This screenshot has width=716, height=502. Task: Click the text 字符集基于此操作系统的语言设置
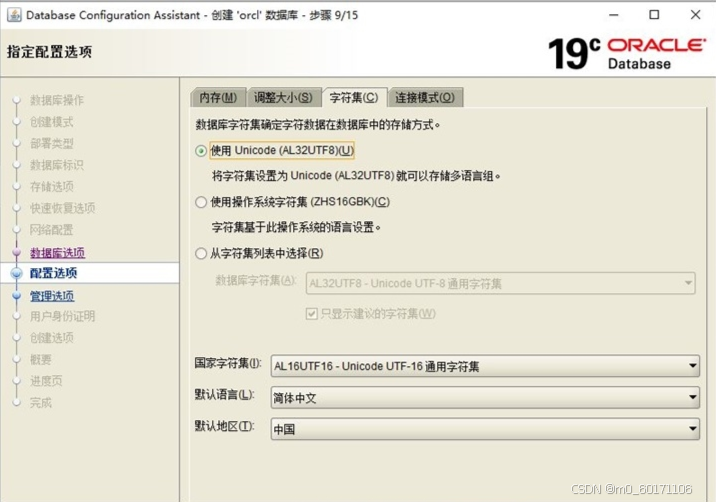click(296, 227)
